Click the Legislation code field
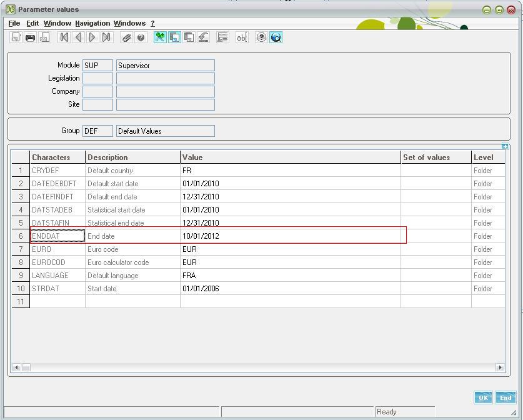This screenshot has width=523, height=420. pos(97,78)
